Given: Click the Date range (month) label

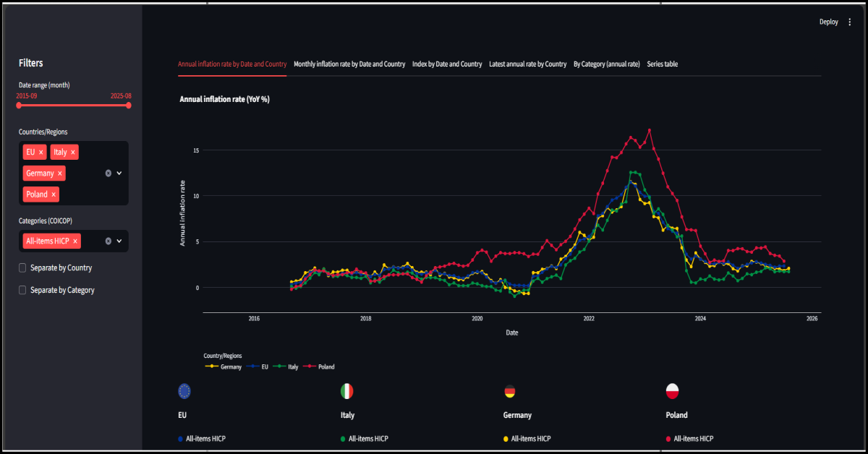Looking at the screenshot, I should tap(44, 85).
